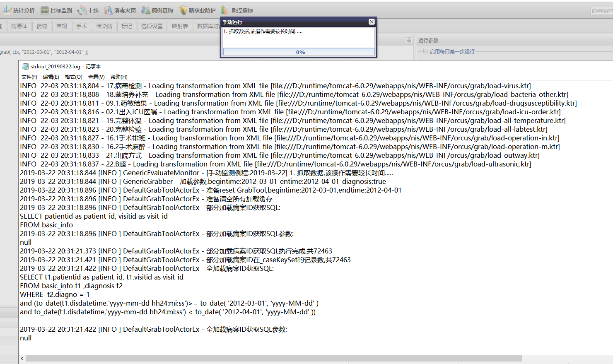Click the log line for 09.1.药敏结果

pos(298,103)
